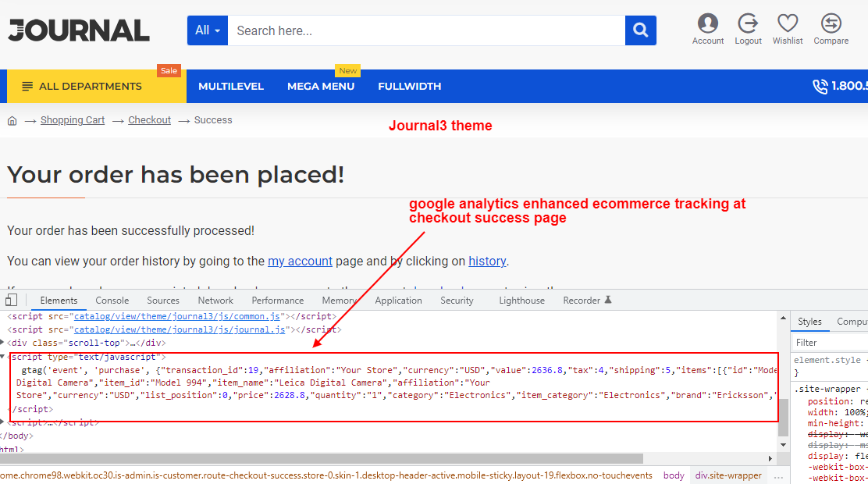This screenshot has width=868, height=484.
Task: Switch to the Security tab
Action: 457,300
